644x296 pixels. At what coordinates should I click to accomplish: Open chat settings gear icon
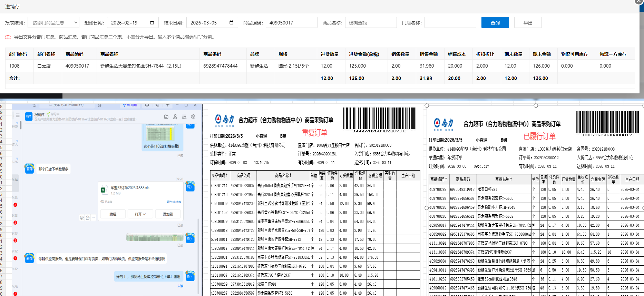tap(193, 117)
